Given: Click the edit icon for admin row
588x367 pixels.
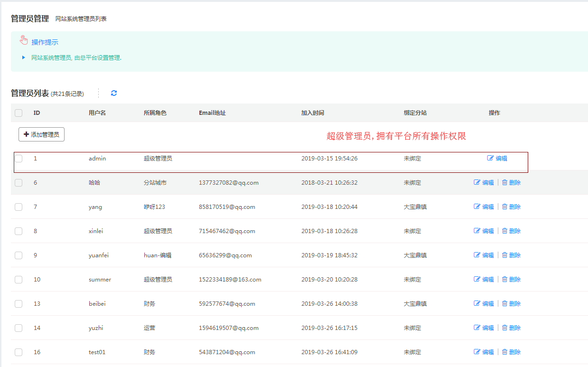Looking at the screenshot, I should pyautogui.click(x=491, y=159).
